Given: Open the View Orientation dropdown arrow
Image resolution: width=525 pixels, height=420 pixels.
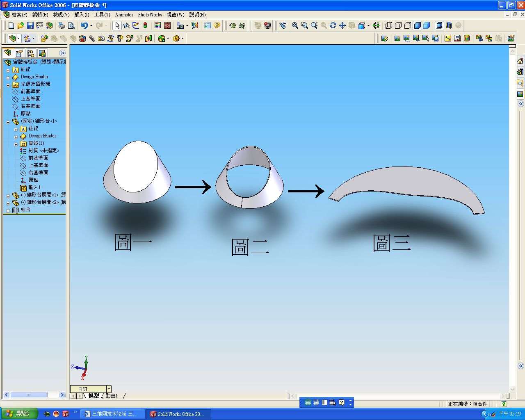Looking at the screenshot, I should point(368,25).
